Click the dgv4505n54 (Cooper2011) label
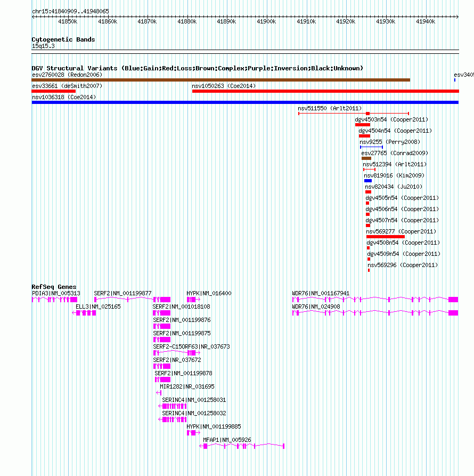474x476 pixels. pyautogui.click(x=402, y=198)
